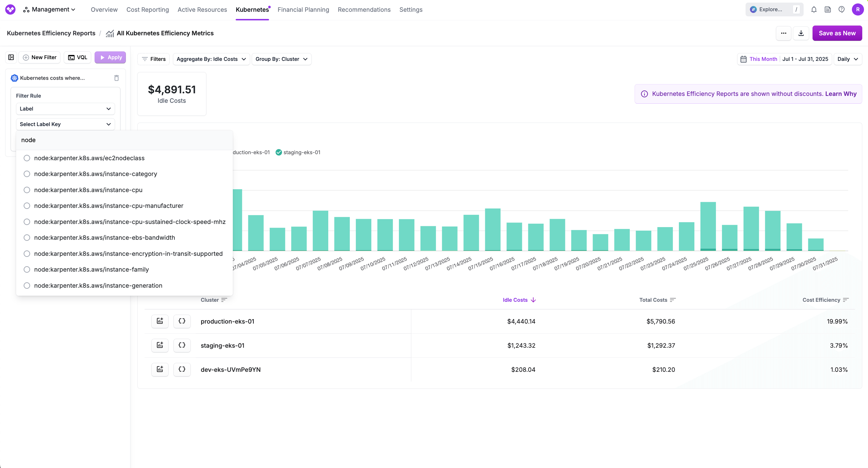Open the code braces icon for staging-eks-01
The image size is (868, 468).
pyautogui.click(x=182, y=345)
